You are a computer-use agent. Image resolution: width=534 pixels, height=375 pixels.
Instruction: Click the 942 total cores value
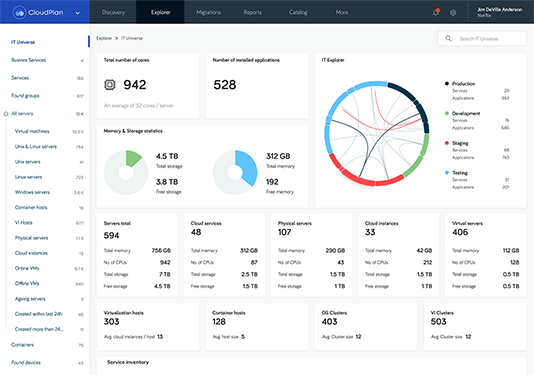[135, 85]
